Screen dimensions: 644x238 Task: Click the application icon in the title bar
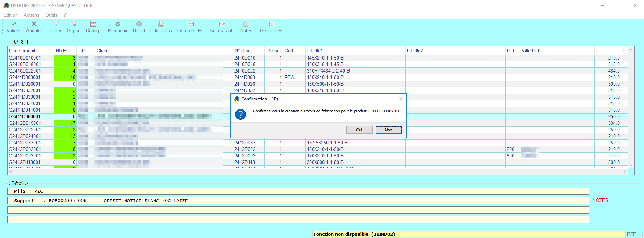(6, 5)
